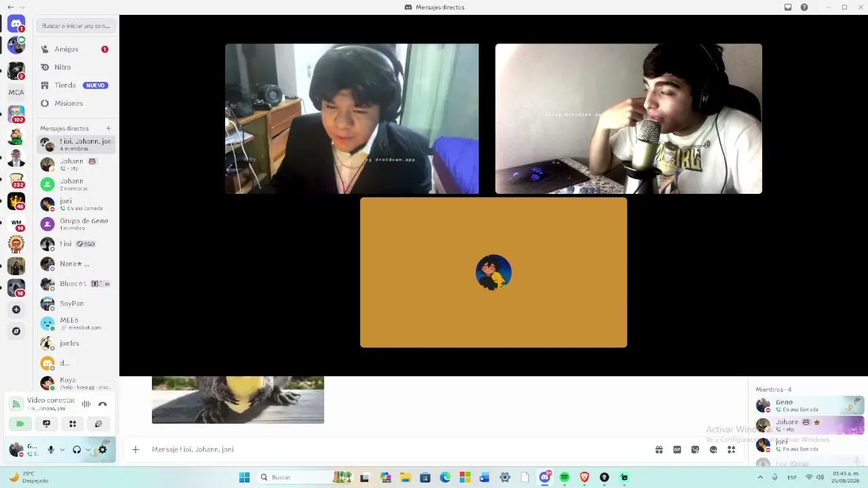Open Brave browser from the taskbar
The image size is (868, 488).
coord(585,477)
